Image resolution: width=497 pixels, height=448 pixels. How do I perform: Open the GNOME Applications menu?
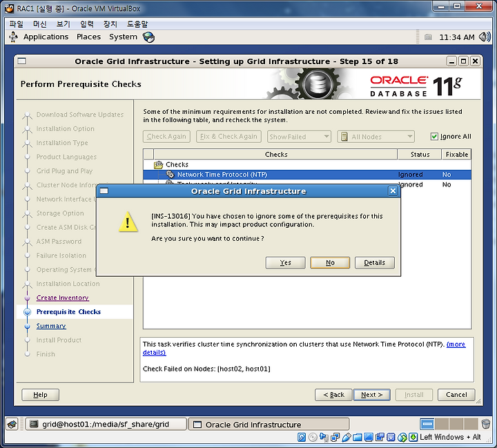tap(46, 37)
